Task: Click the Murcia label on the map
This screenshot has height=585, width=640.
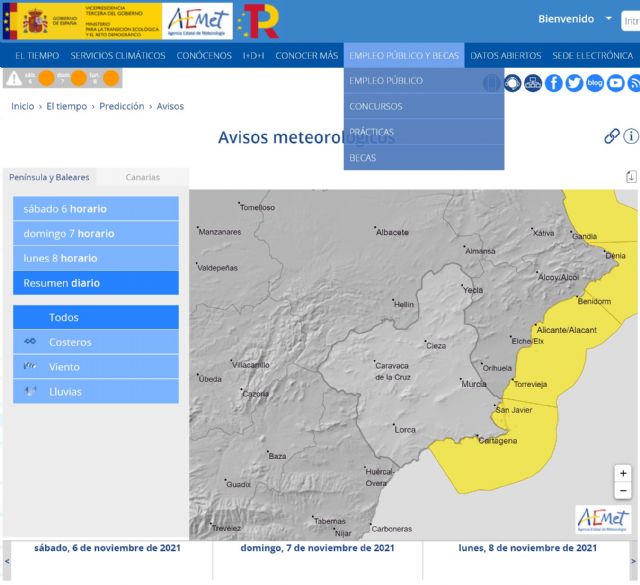Action: click(473, 384)
